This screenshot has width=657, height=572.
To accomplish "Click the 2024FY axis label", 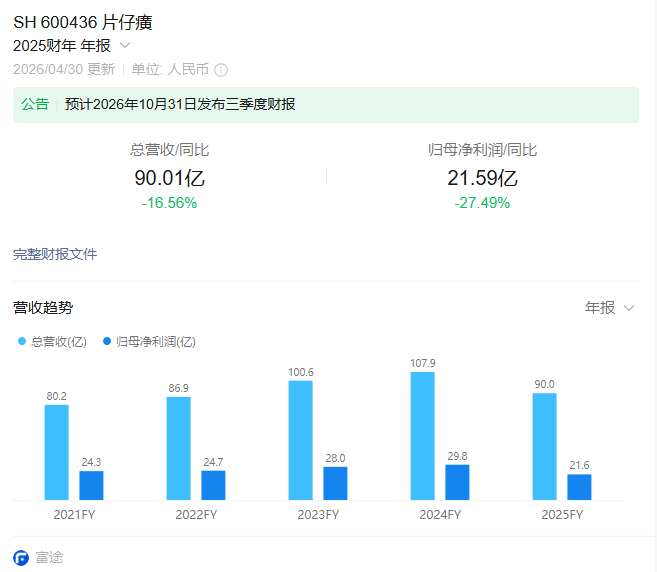I will (440, 514).
